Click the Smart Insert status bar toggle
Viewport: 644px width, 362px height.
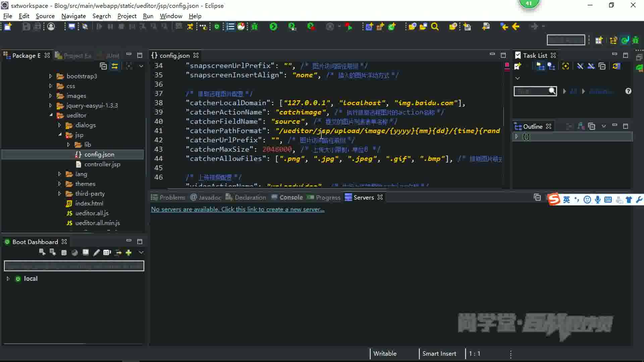(x=439, y=353)
